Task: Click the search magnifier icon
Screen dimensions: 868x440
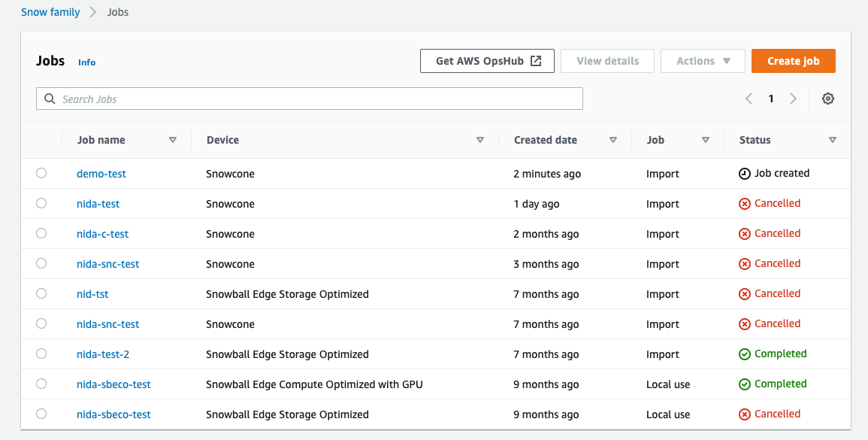Action: tap(50, 99)
